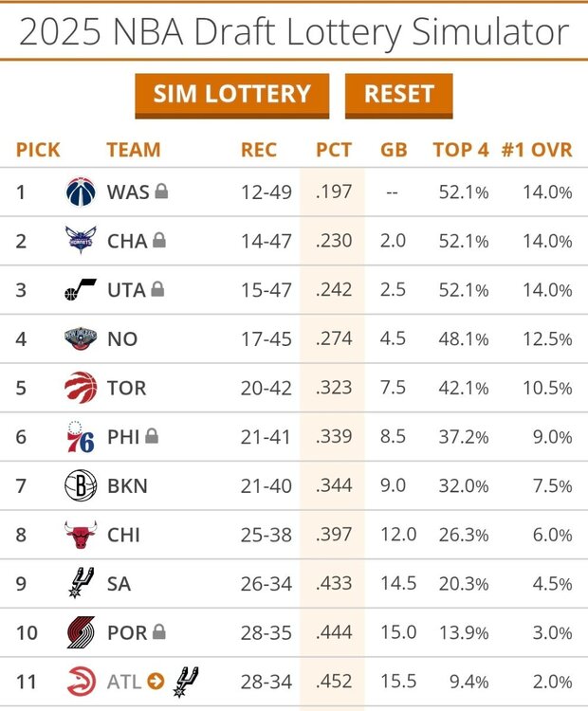Click the Philadelphia 76ers logo
The image size is (588, 711).
81,437
